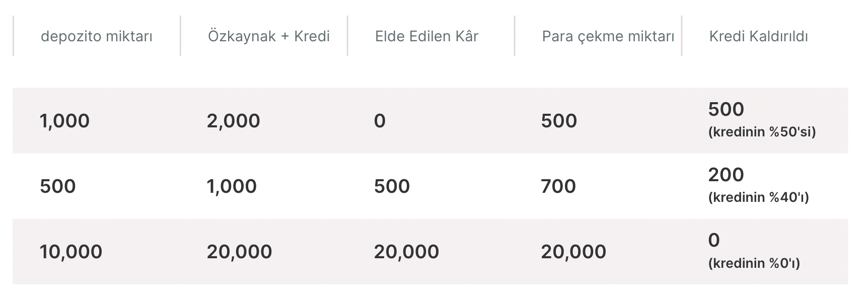
Task: Click the 20,000 value under Para çekme miktarı
Action: tap(573, 252)
